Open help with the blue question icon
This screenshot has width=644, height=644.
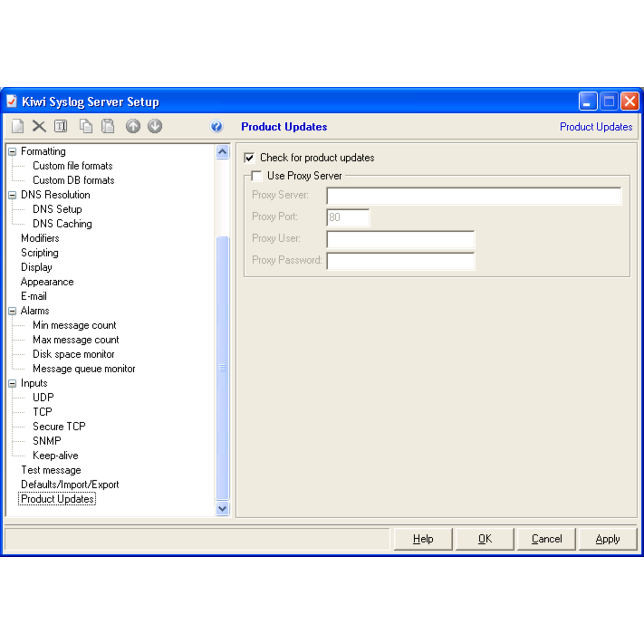[216, 126]
